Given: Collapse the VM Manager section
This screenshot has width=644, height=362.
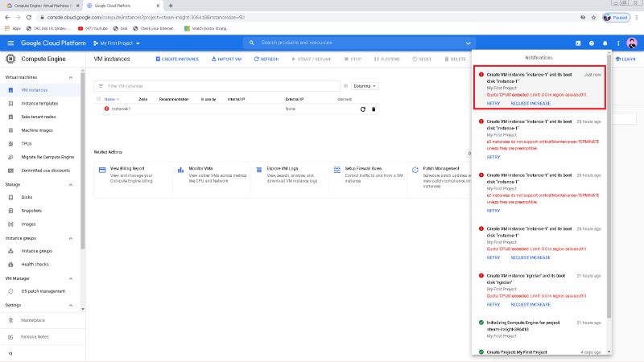Looking at the screenshot, I should (71, 278).
